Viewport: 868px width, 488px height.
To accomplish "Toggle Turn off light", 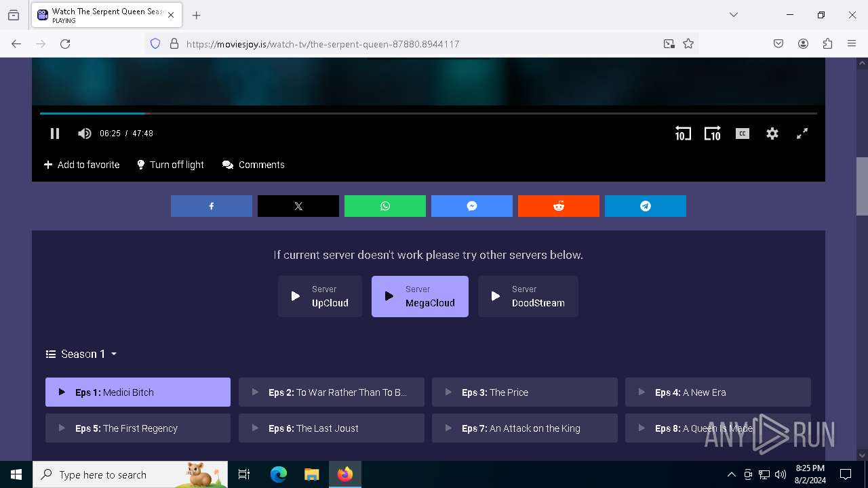I will (x=170, y=165).
